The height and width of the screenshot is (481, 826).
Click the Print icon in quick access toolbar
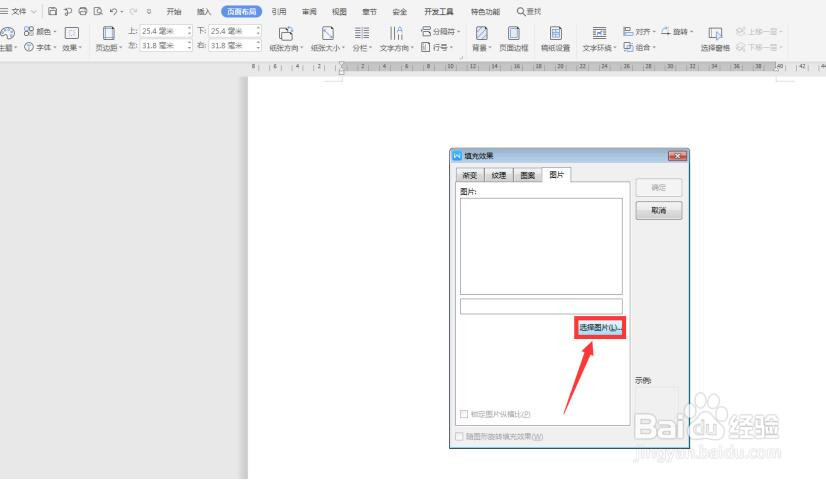pos(83,11)
